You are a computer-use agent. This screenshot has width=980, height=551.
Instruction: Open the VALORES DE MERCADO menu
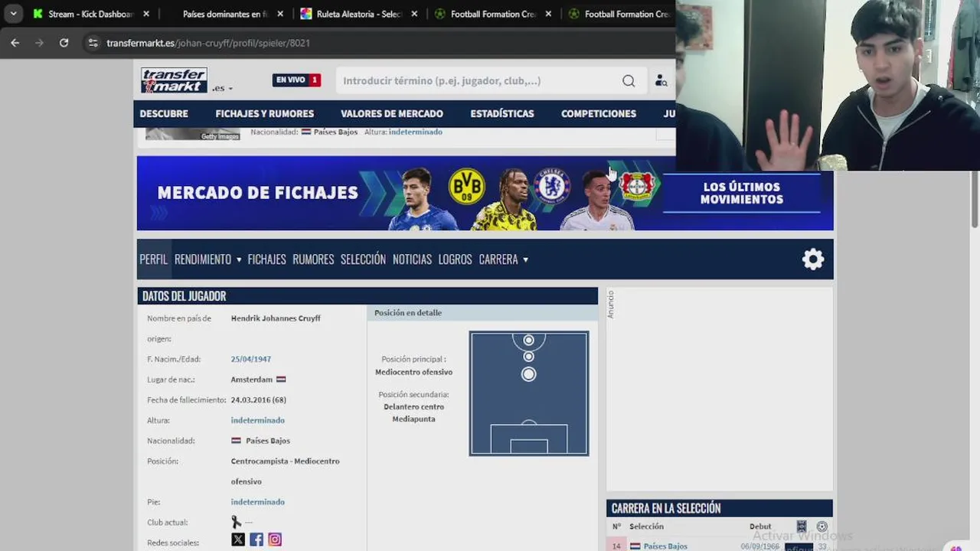(392, 113)
